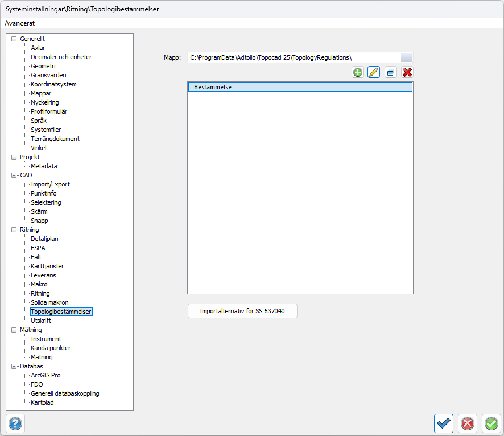This screenshot has width=504, height=436.
Task: Click the Bestämmelse column header
Action: coord(300,88)
